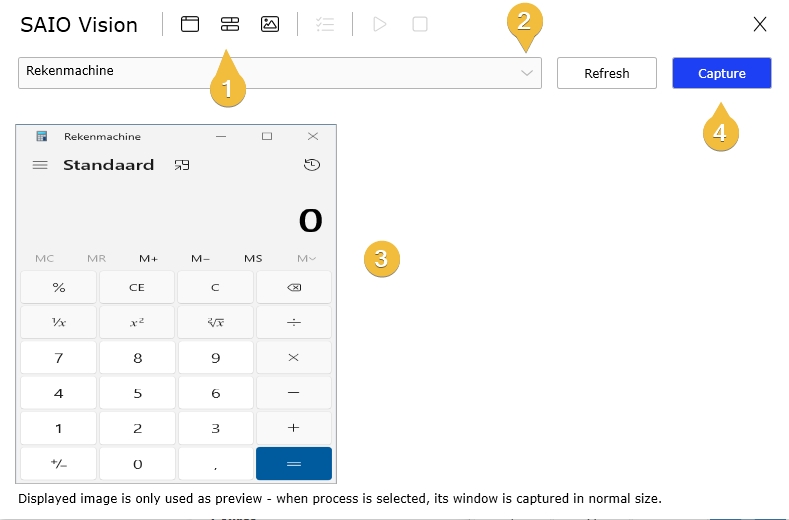Click the CE key in the calculator preview

point(137,287)
